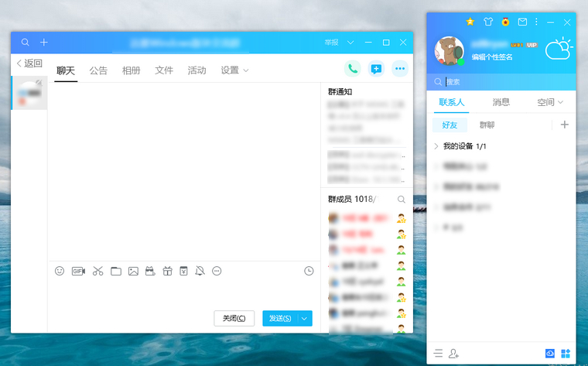
Task: Open chat history clock icon
Action: (309, 271)
